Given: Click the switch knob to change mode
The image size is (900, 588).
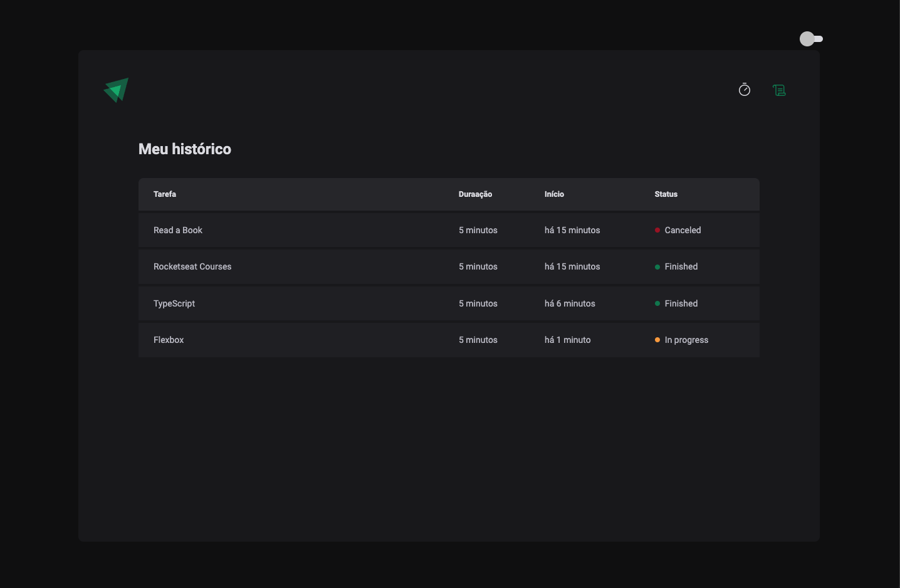Looking at the screenshot, I should [x=807, y=39].
